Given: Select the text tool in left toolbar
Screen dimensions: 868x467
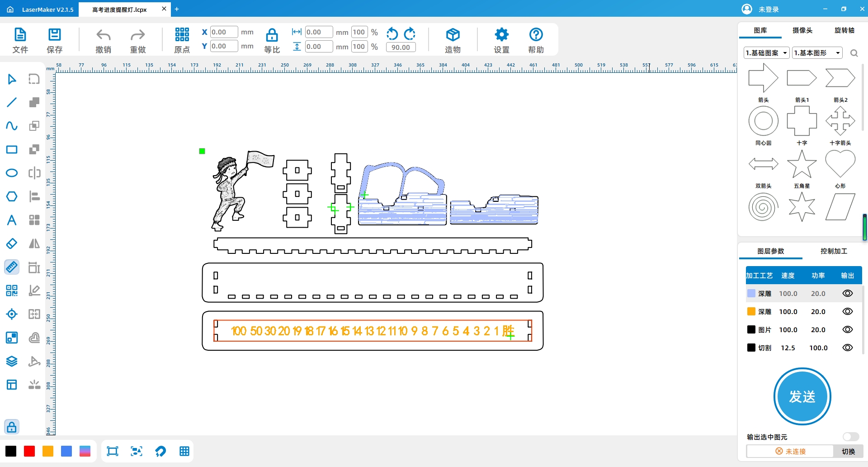Looking at the screenshot, I should pyautogui.click(x=12, y=220).
